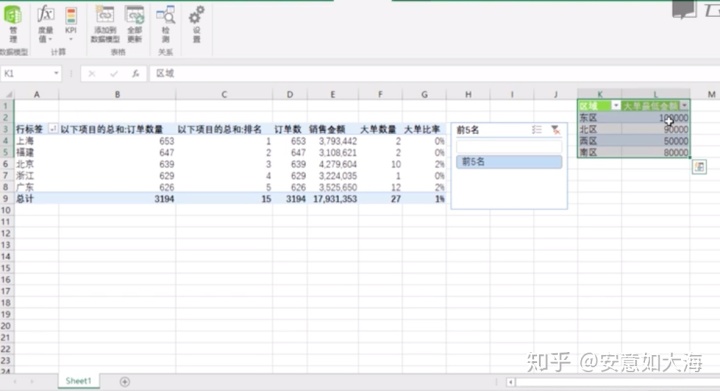Viewport: 720px width, 391px height.
Task: Toggle multi-select icon on 前5名 slicer
Action: 537,130
